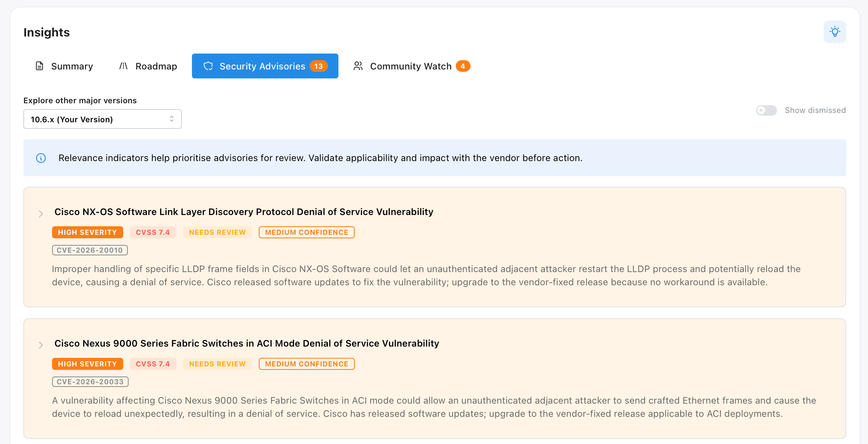Click the MEDIUM CONFIDENCE indicator on the LLDP advisory
Screen dimensions: 868x444
click(307, 232)
